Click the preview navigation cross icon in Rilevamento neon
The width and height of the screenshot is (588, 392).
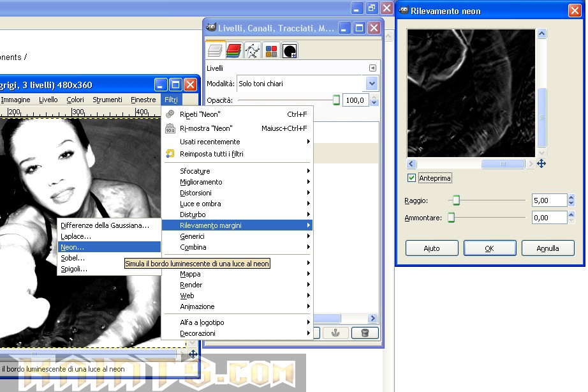[541, 163]
